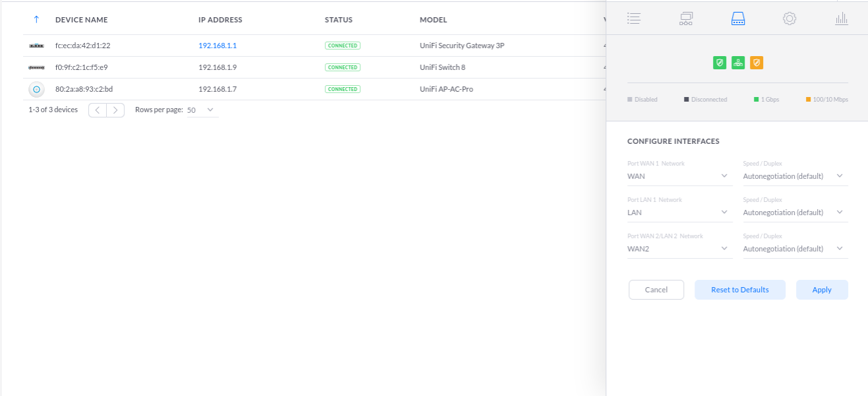Open Speed/Duplex dropdown for WAN 1
This screenshot has height=396, width=868.
tap(795, 176)
